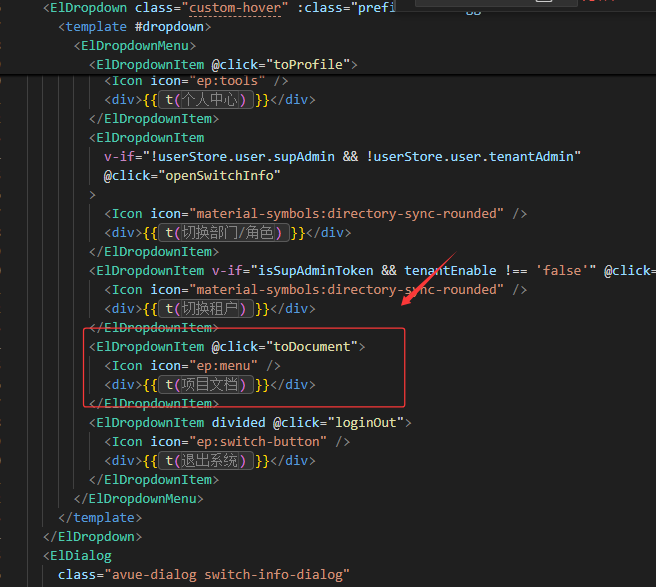The height and width of the screenshot is (587, 656).
Task: Select the t(切换租户) translation label
Action: tap(207, 309)
